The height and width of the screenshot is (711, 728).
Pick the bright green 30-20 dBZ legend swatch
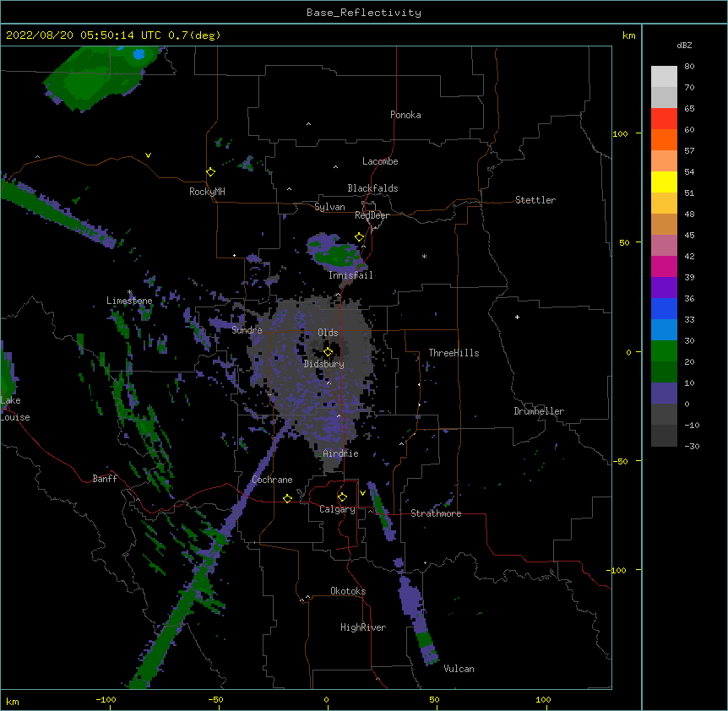(x=664, y=351)
